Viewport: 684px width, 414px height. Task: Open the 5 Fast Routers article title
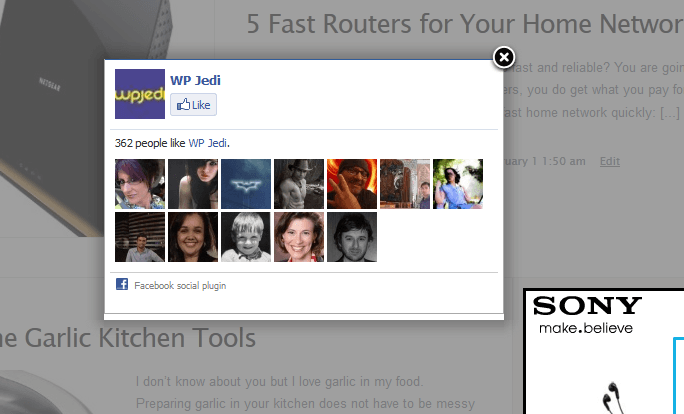click(x=465, y=24)
